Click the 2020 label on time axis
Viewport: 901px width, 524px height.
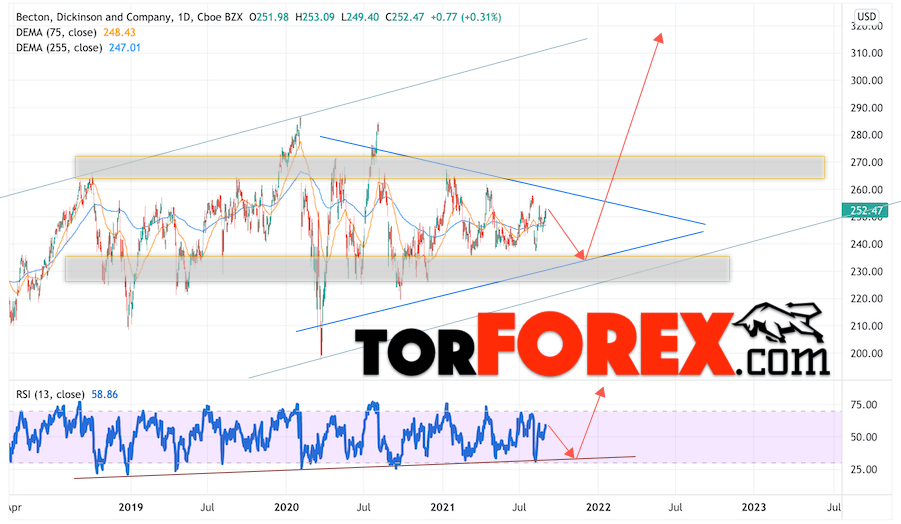286,507
